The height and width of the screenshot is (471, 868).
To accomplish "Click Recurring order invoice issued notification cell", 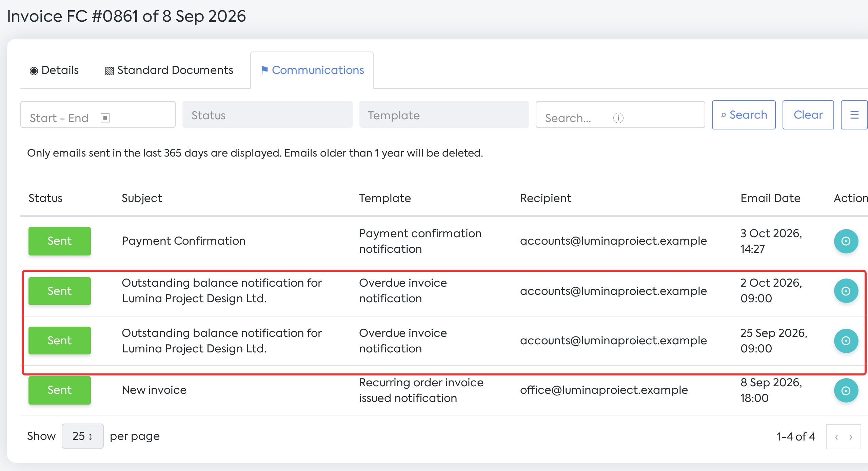I will 421,390.
